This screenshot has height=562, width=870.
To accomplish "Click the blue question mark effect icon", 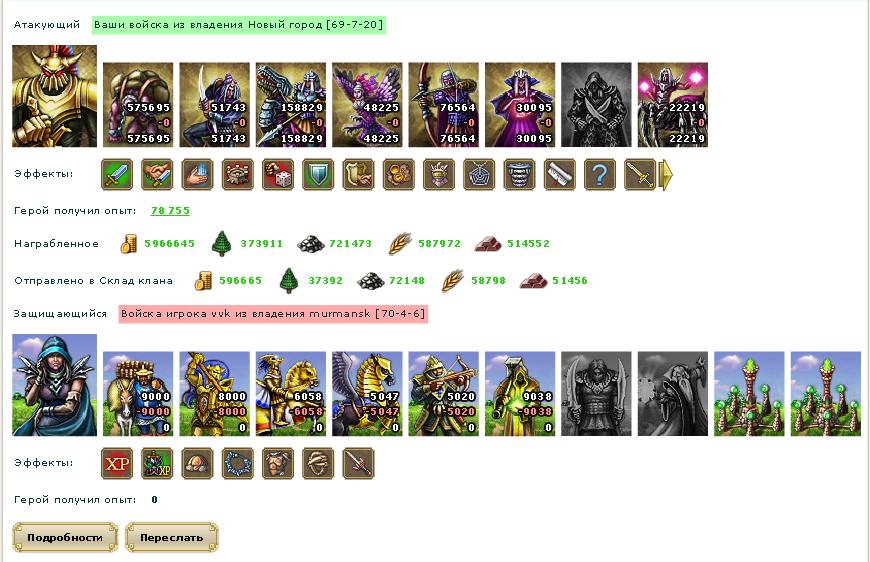I will click(600, 175).
